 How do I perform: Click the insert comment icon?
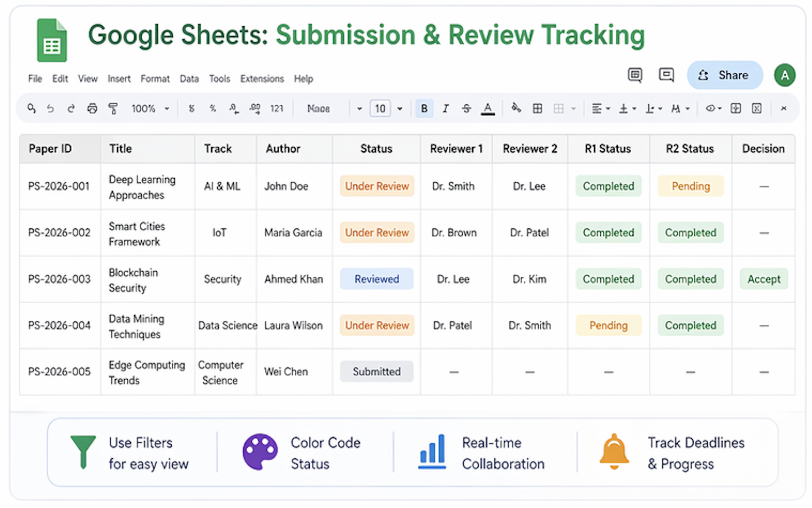coord(666,75)
